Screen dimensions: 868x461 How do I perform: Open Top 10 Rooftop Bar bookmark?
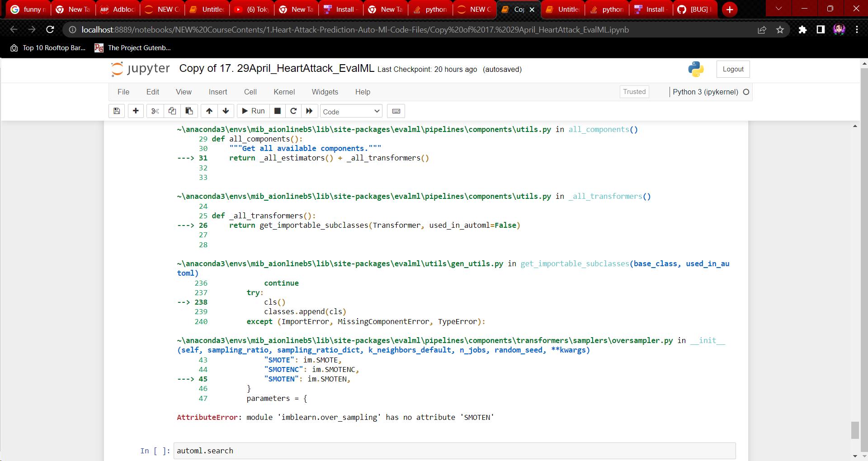pyautogui.click(x=48, y=48)
